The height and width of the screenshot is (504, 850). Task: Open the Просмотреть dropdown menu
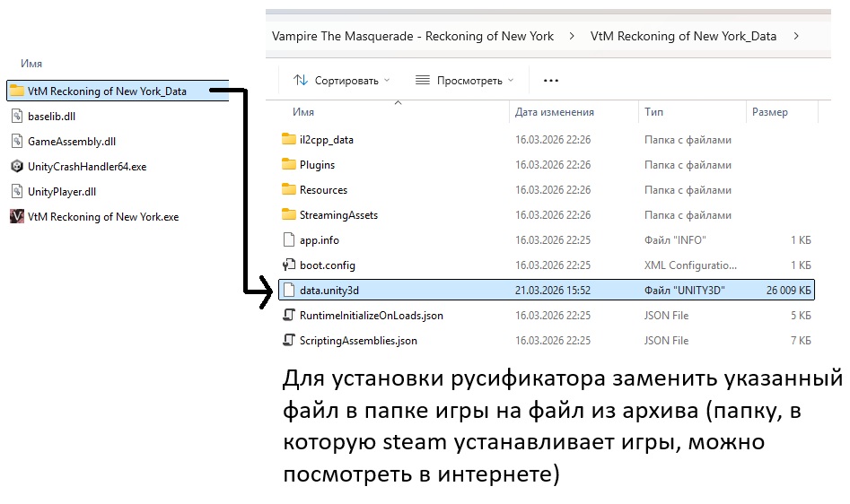(465, 81)
